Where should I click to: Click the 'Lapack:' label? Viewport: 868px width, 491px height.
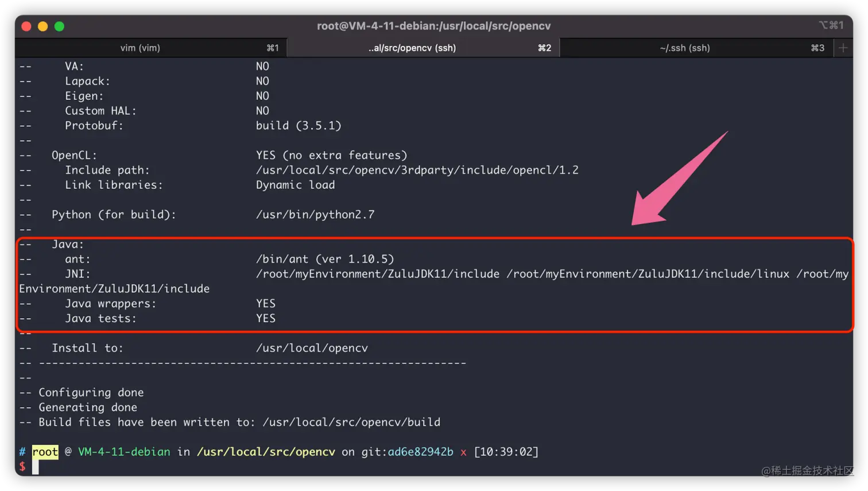tap(87, 81)
